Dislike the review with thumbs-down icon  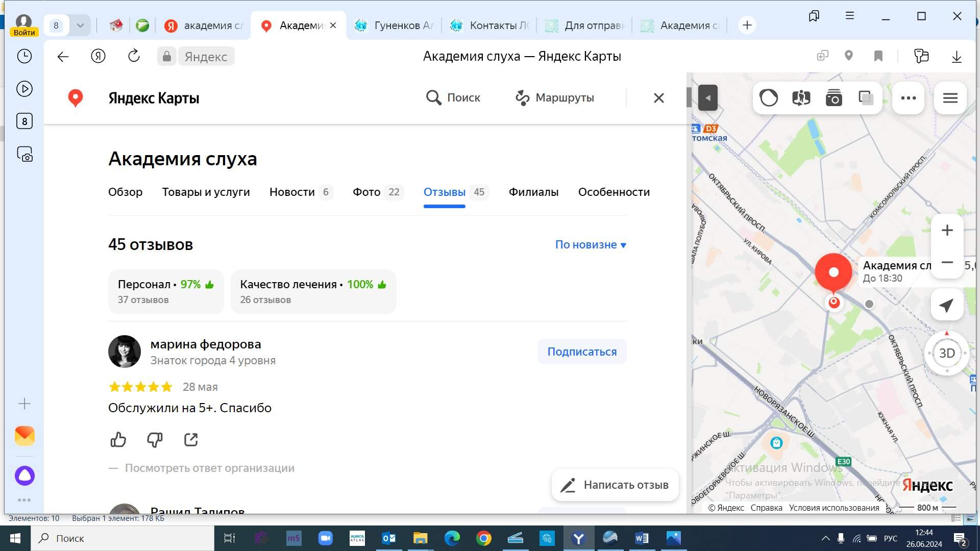point(154,440)
